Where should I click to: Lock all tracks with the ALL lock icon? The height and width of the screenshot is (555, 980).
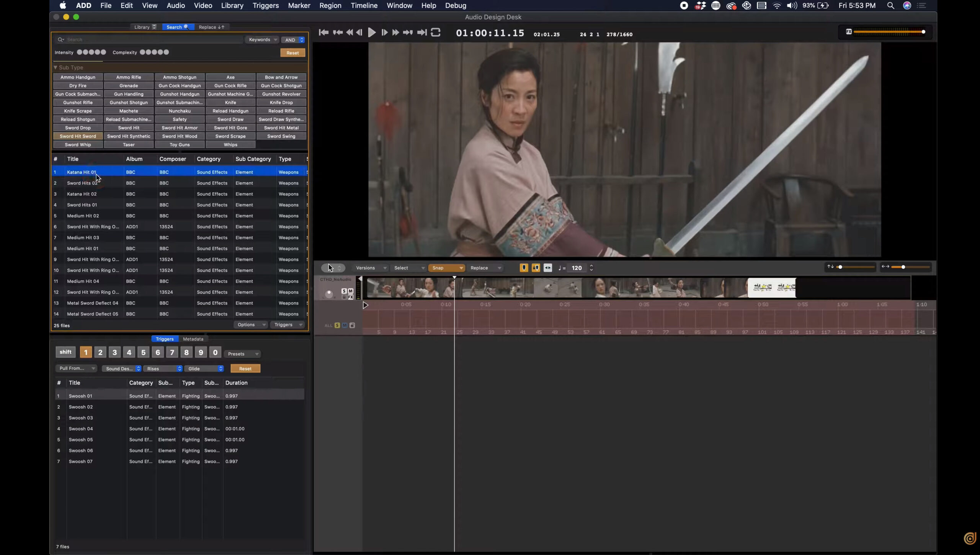pos(352,325)
